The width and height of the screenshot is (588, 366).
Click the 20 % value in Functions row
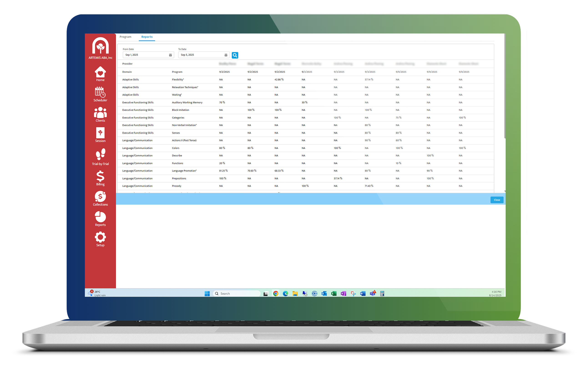click(222, 164)
